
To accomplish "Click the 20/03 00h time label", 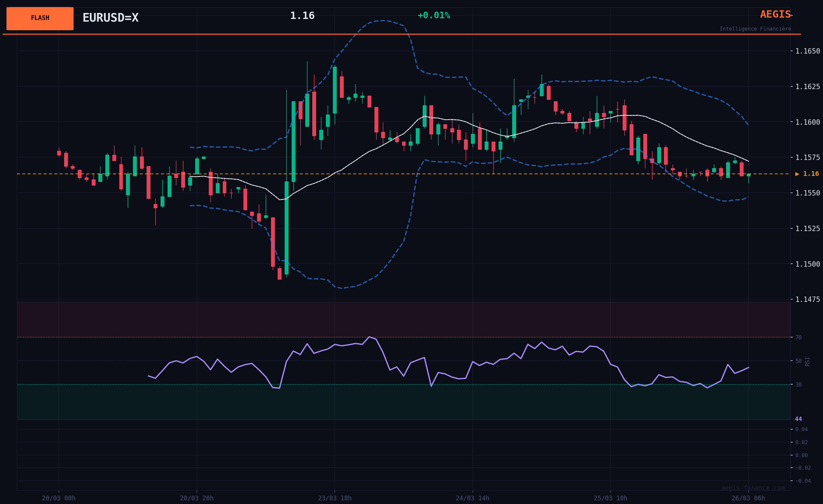I will [59, 498].
